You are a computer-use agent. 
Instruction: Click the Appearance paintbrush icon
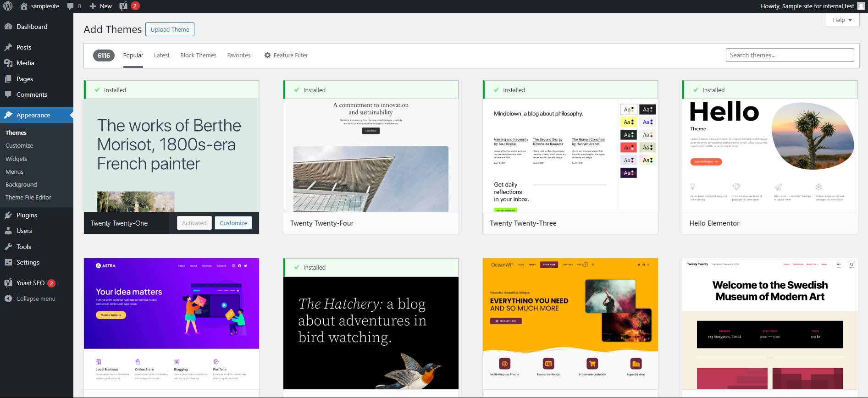coord(8,115)
